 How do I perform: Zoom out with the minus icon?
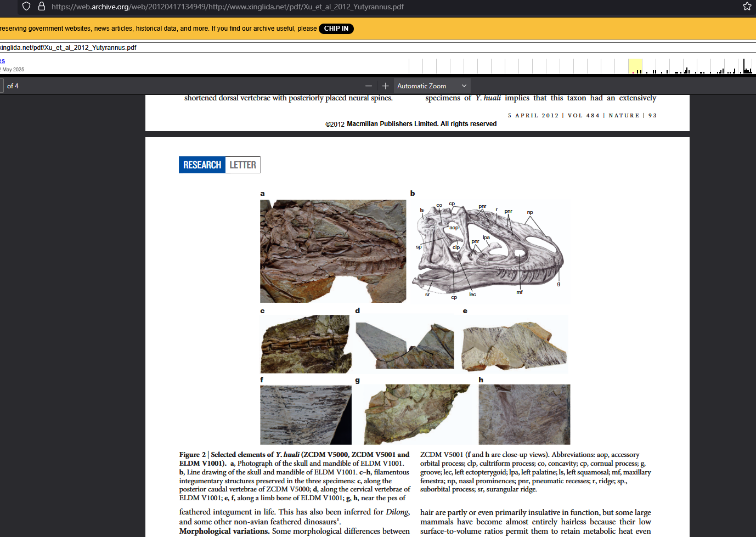pos(369,86)
